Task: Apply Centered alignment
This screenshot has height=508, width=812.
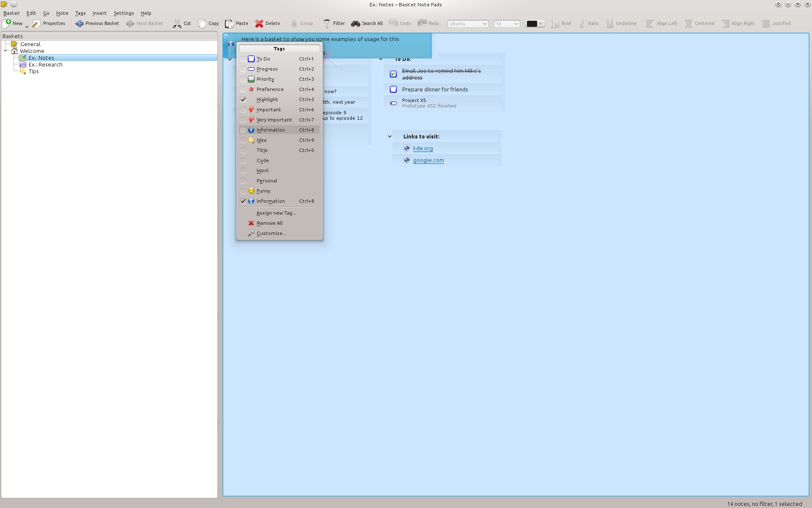Action: click(x=700, y=23)
